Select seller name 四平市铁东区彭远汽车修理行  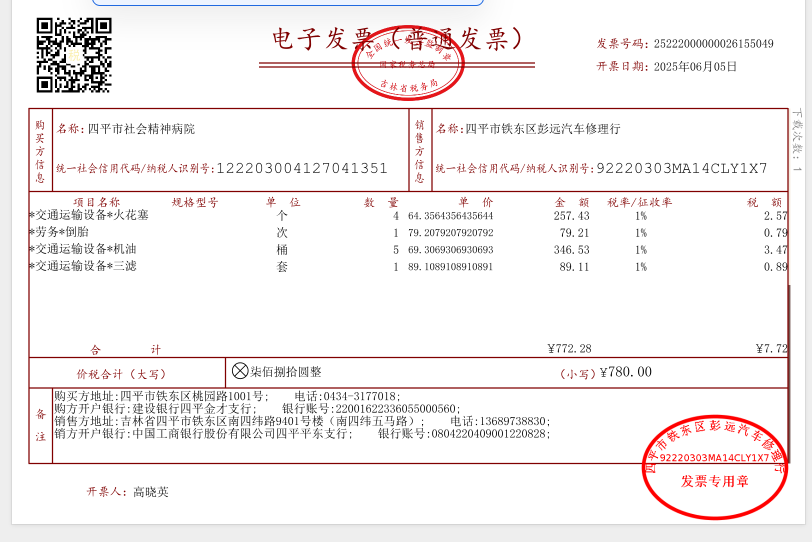[543, 129]
